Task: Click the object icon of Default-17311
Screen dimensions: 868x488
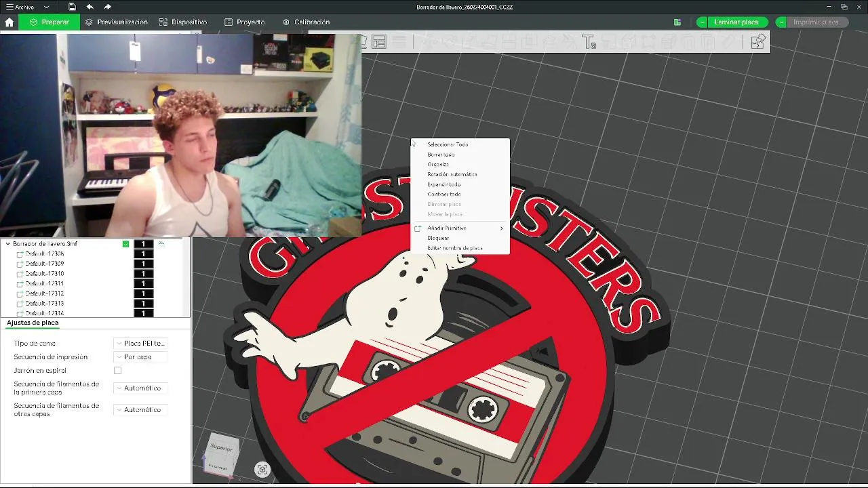Action: [20, 284]
